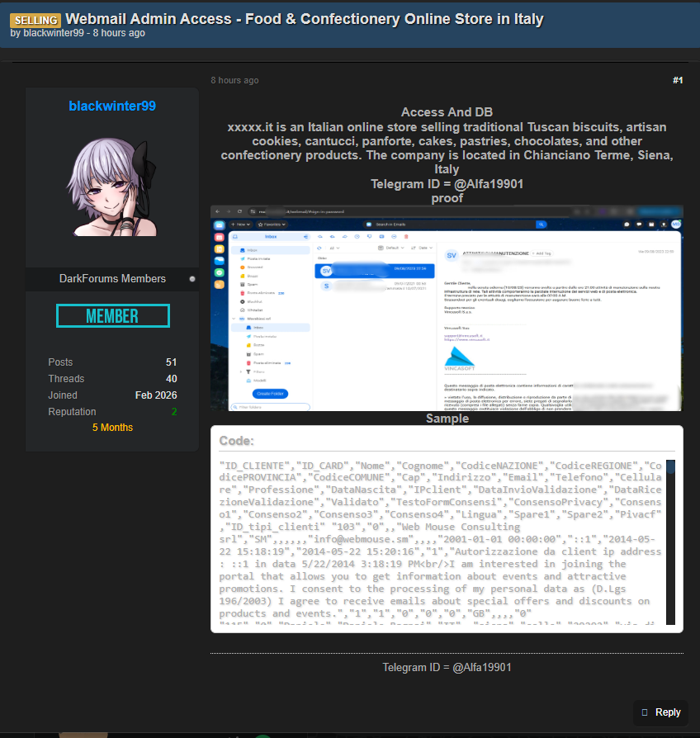Click the VINCASOFT logo in proof email
Image resolution: width=700 pixels, height=738 pixels.
tap(459, 358)
